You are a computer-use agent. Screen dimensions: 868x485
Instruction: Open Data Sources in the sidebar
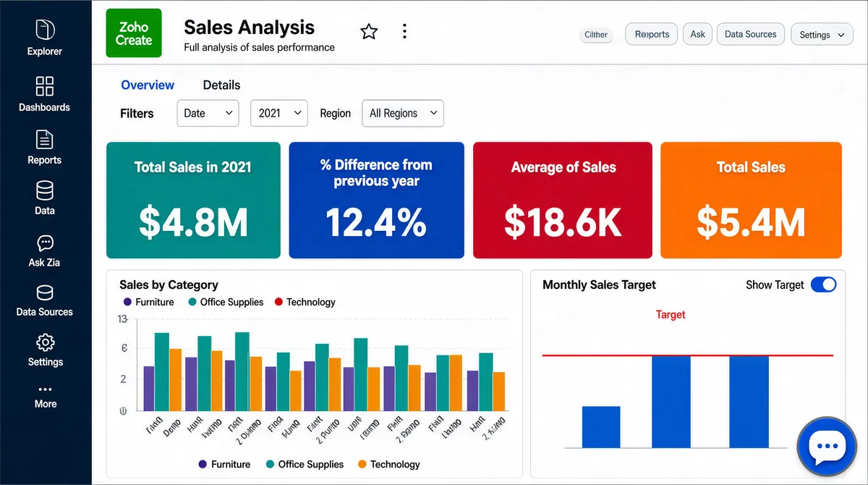click(45, 300)
